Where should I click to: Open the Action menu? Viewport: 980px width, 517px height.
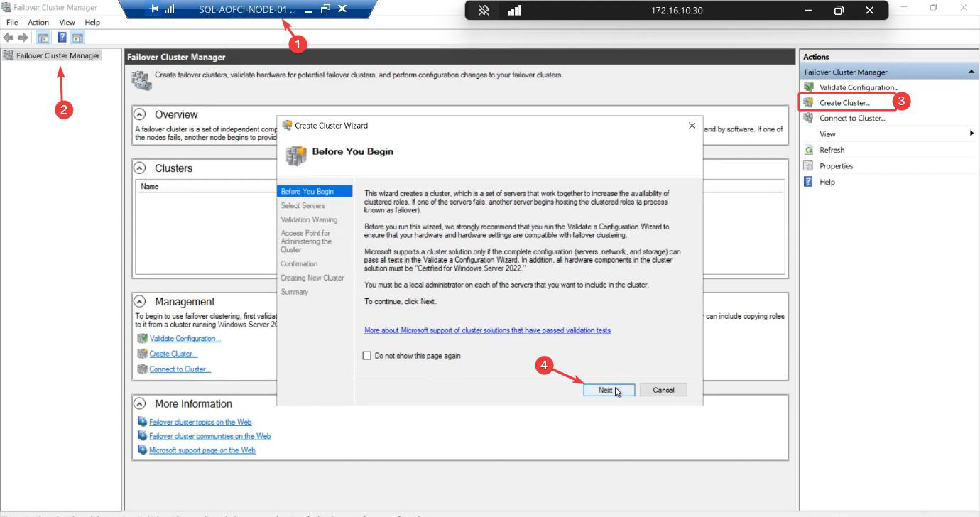click(38, 22)
